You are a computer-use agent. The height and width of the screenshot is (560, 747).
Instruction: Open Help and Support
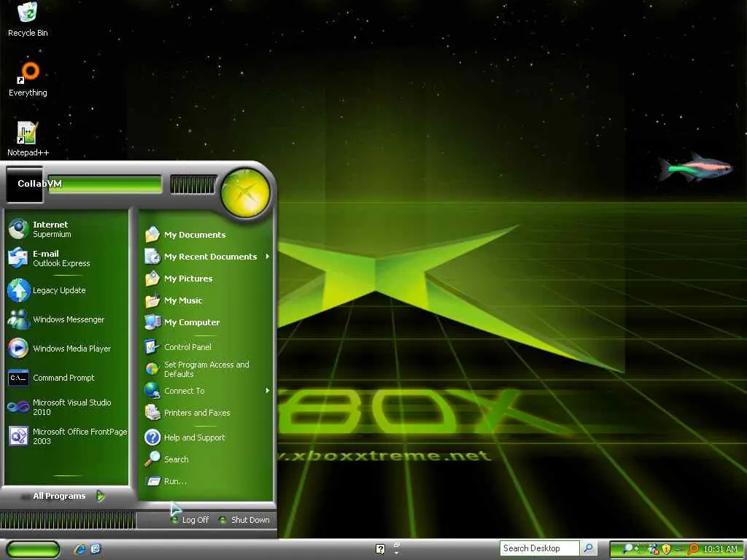(x=206, y=437)
